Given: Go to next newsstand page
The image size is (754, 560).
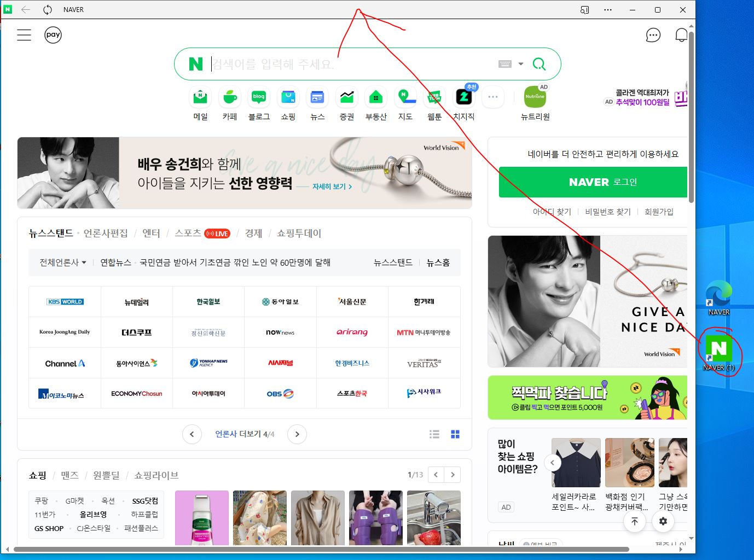Looking at the screenshot, I should click(297, 434).
